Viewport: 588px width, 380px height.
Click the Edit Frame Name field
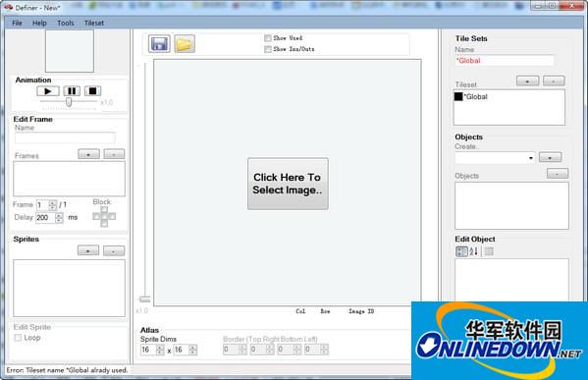click(x=65, y=137)
